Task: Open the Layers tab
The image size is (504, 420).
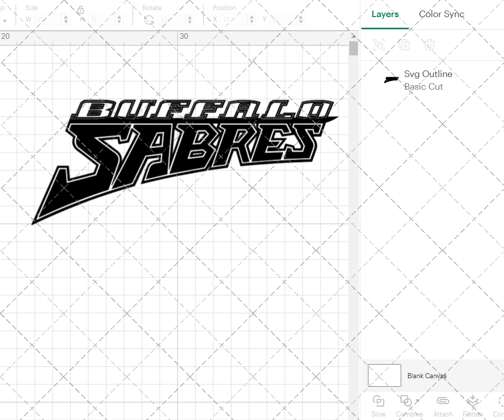Action: (x=385, y=14)
